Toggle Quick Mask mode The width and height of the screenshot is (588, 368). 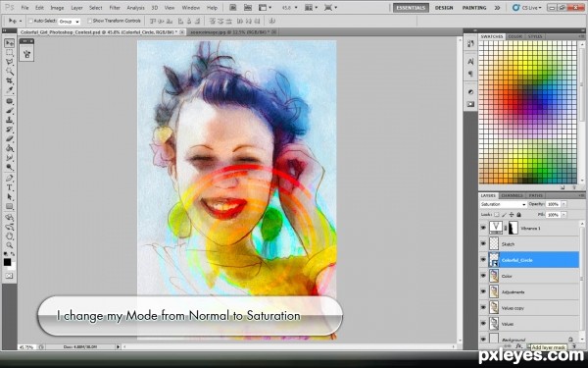(x=10, y=276)
